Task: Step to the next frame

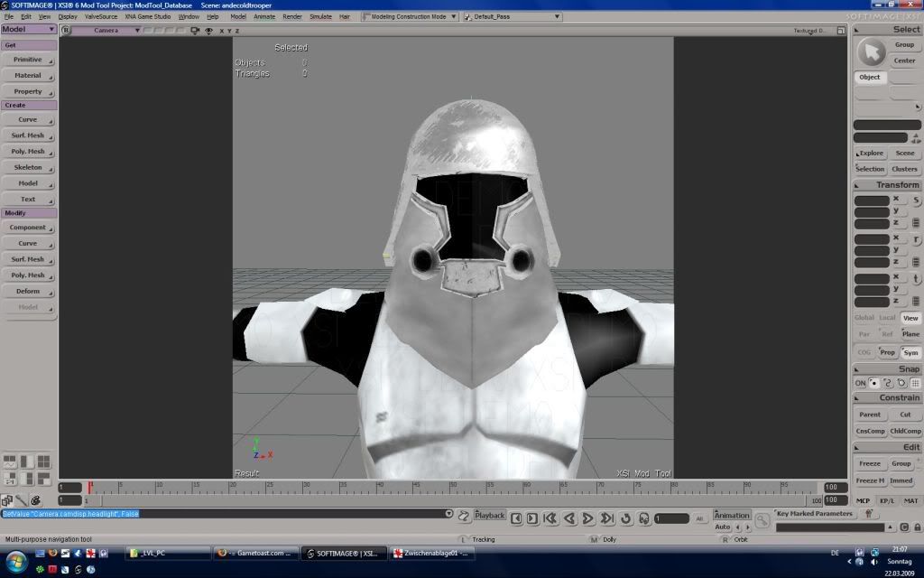Action: [532, 518]
